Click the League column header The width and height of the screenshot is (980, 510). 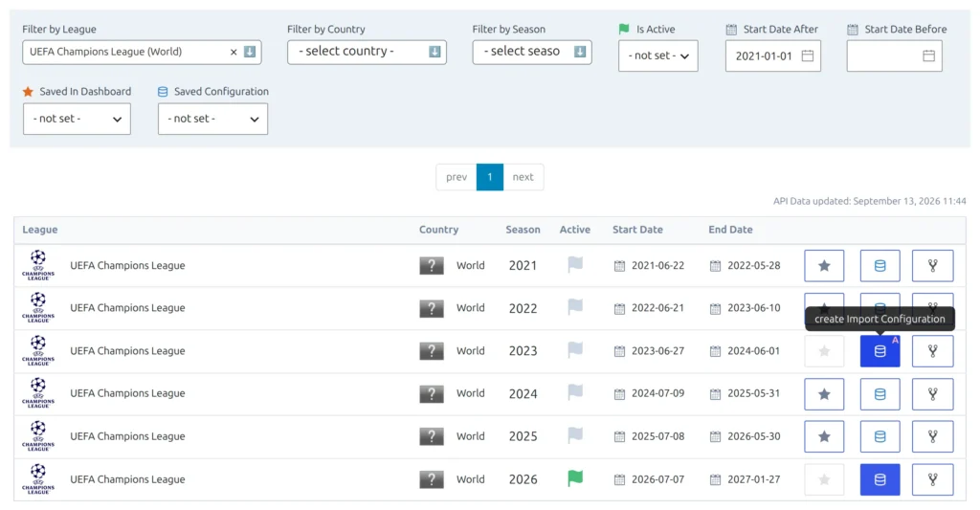point(40,230)
